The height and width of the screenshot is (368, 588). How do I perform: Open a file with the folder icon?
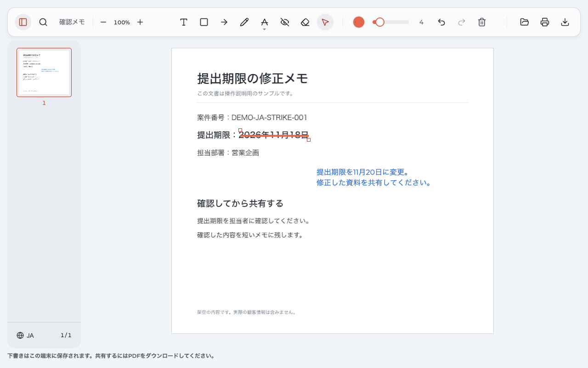click(525, 22)
